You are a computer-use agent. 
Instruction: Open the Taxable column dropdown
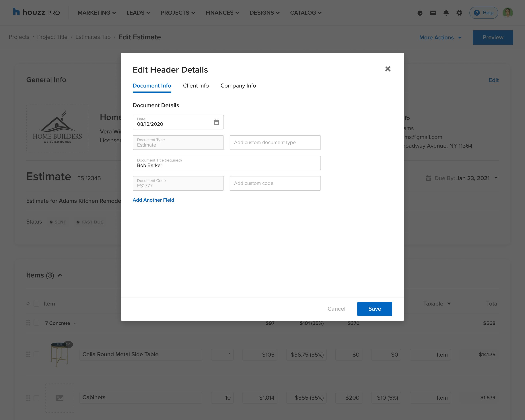point(449,304)
